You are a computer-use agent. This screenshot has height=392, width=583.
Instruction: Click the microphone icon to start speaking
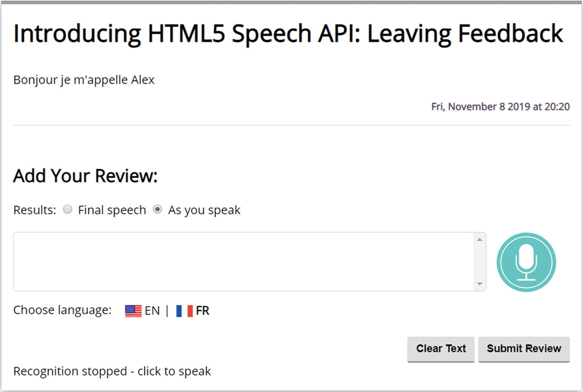(526, 262)
